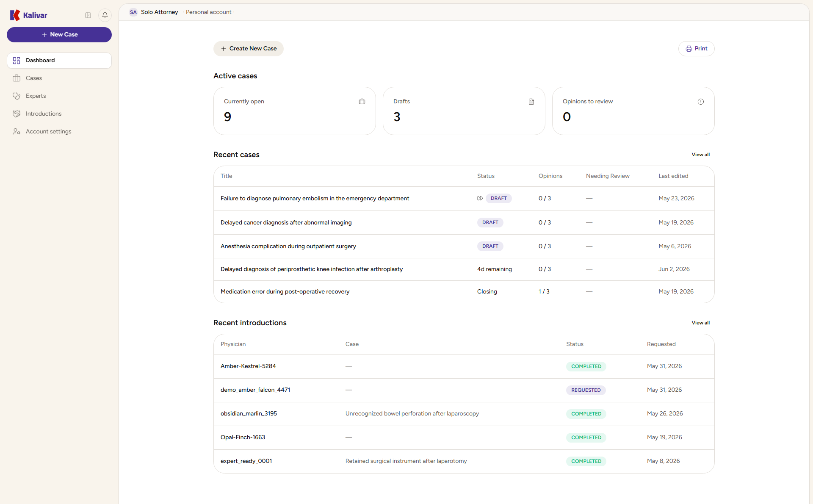Image resolution: width=813 pixels, height=504 pixels.
Task: Click the Requested column header
Action: tap(661, 344)
